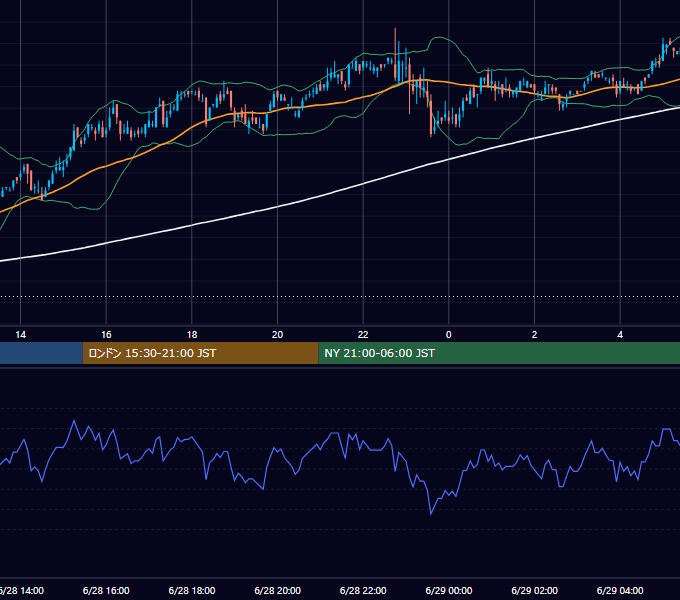Click the 6/28 22:00 label on the indicator axis
Image resolution: width=680 pixels, height=600 pixels.
point(363,590)
